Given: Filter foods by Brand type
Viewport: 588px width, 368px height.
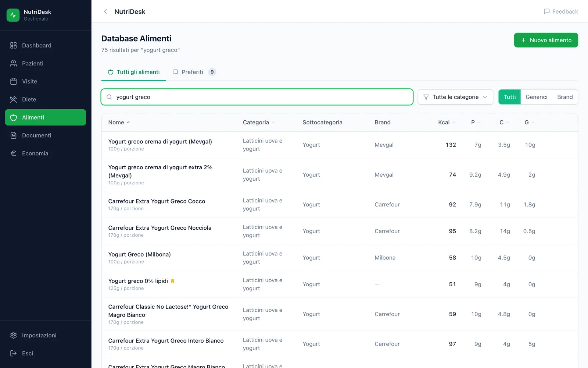Looking at the screenshot, I should (565, 97).
